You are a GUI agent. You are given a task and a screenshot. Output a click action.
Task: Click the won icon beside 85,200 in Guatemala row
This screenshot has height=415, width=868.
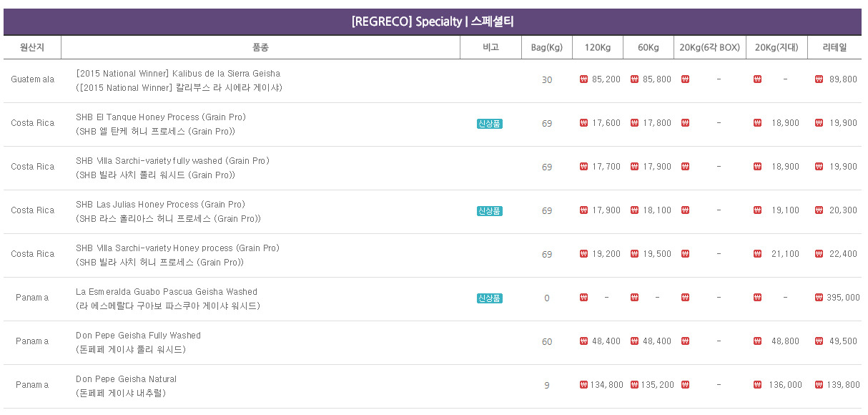tap(583, 79)
